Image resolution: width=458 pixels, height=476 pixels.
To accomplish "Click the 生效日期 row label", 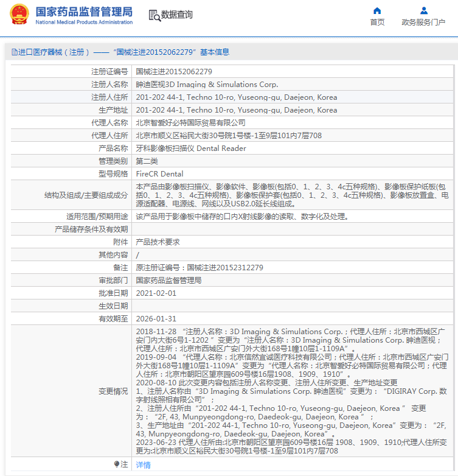I will point(113,306).
